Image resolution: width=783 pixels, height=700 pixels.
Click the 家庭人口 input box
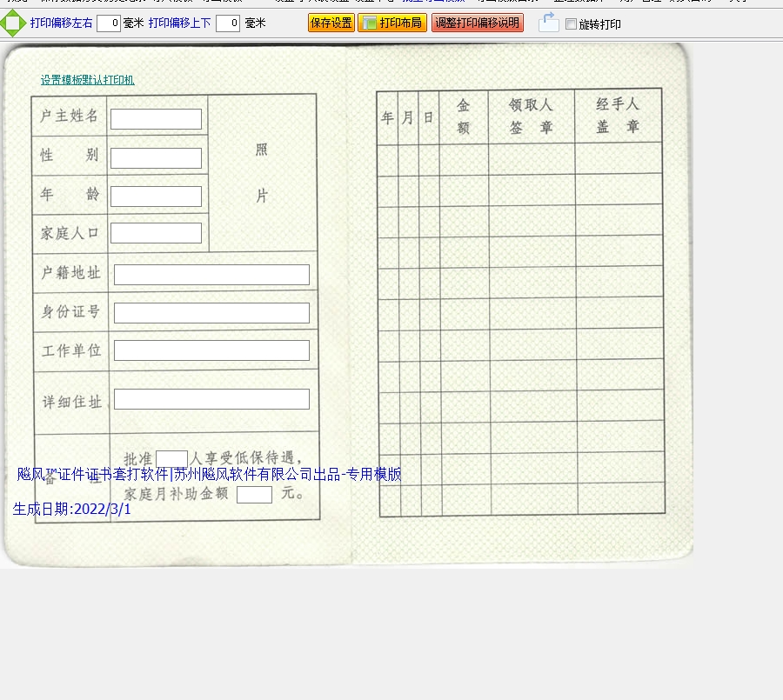point(156,233)
